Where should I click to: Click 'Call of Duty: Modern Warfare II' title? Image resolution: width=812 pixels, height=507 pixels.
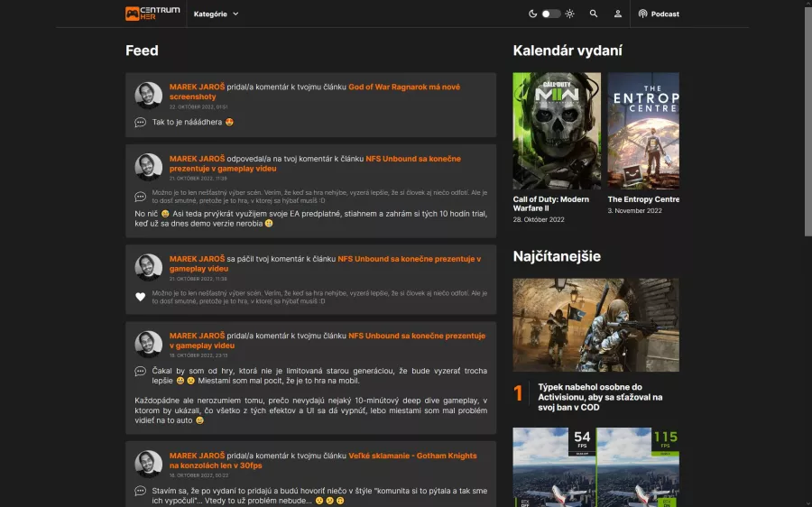coord(551,204)
